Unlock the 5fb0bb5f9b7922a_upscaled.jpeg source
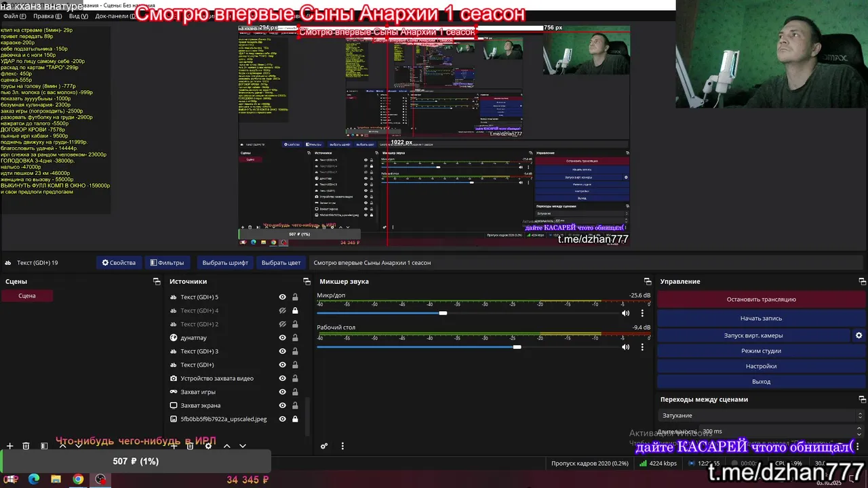Image resolution: width=868 pixels, height=488 pixels. [295, 419]
